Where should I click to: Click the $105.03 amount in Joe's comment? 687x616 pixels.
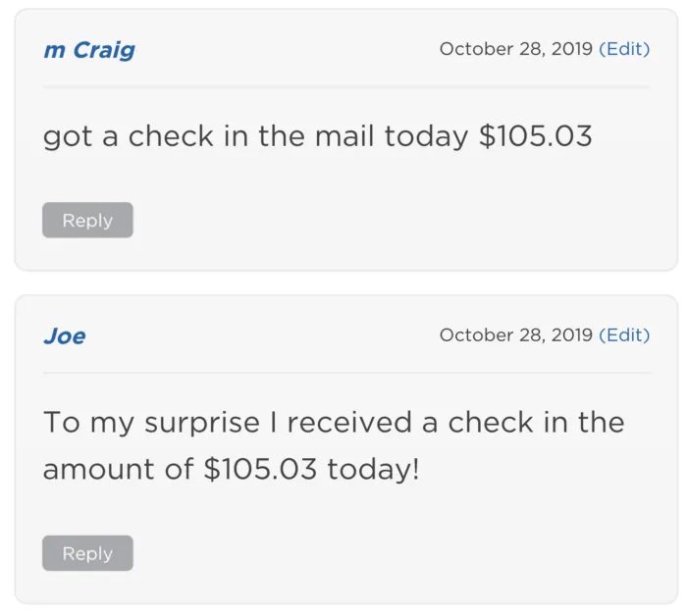pyautogui.click(x=261, y=469)
